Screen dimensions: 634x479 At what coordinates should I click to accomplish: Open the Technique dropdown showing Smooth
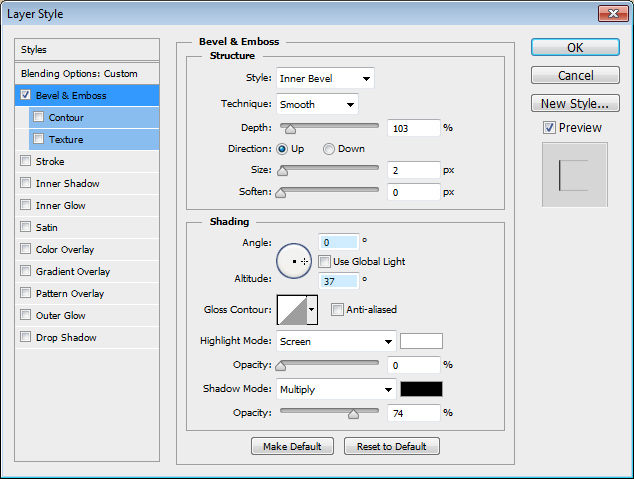point(318,104)
